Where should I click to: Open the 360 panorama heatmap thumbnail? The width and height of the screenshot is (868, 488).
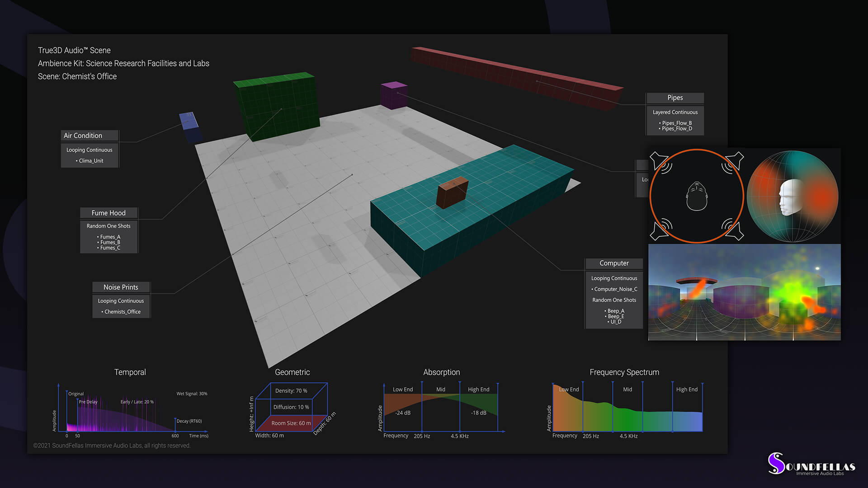(744, 292)
